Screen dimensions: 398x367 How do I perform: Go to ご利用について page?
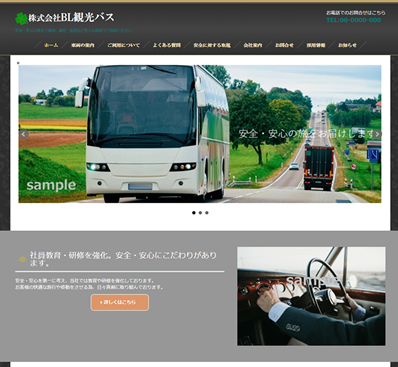click(123, 45)
